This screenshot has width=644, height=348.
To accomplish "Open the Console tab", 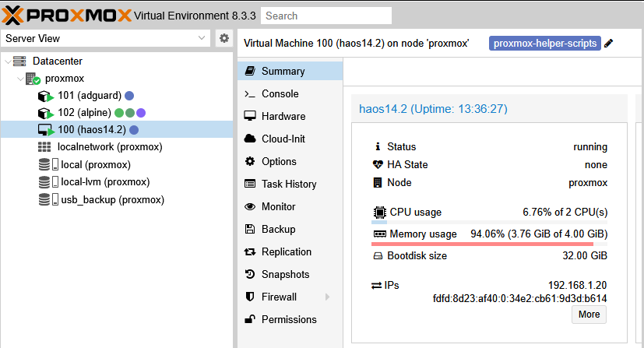I will click(x=280, y=93).
